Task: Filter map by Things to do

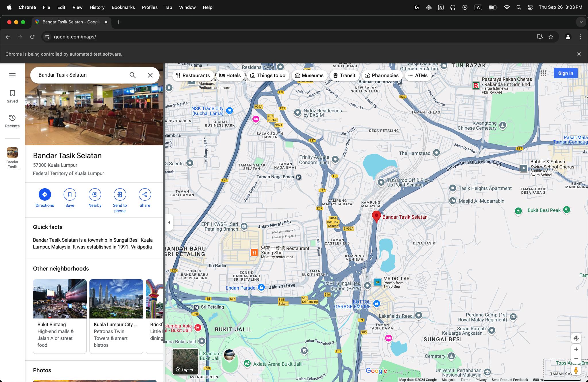Action: tap(268, 75)
